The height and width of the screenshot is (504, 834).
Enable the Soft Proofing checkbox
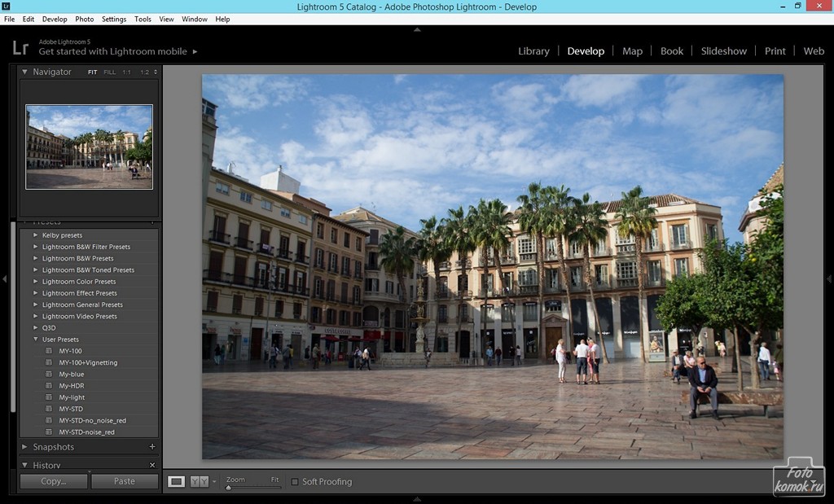295,482
